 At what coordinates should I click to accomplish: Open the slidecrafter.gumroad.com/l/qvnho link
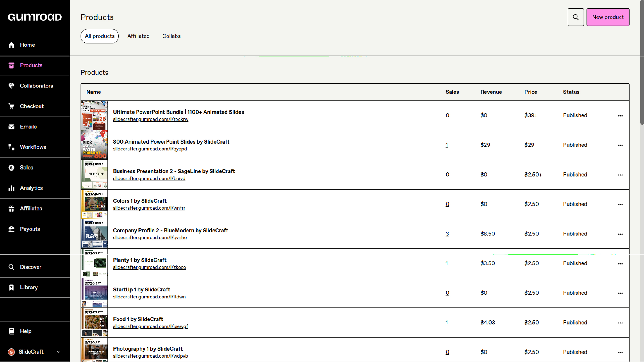(150, 238)
